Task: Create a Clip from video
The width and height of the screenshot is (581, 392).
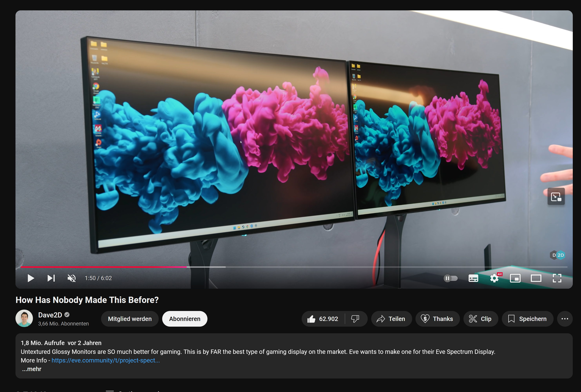Action: click(x=480, y=319)
